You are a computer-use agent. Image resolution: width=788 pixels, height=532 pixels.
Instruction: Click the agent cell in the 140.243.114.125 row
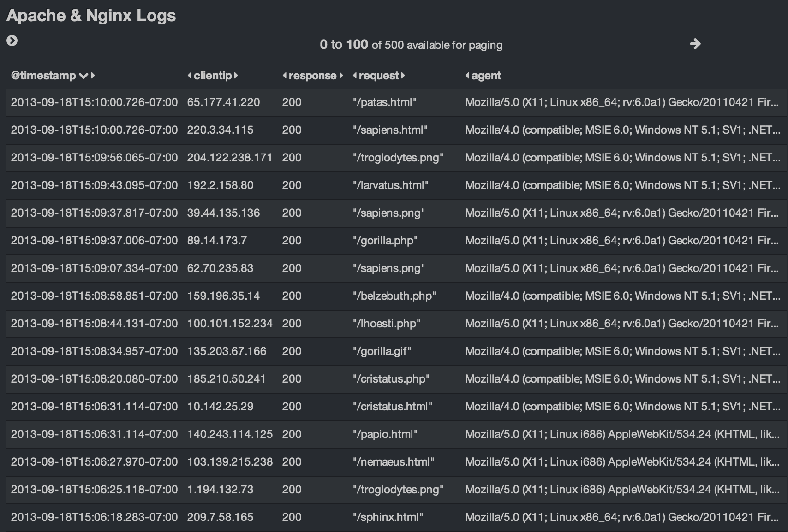[x=622, y=434]
